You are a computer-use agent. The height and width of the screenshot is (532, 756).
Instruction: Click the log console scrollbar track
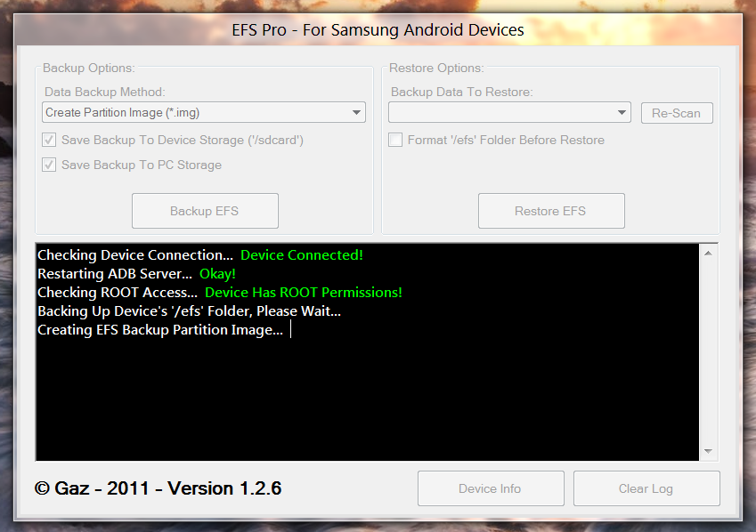pos(709,356)
